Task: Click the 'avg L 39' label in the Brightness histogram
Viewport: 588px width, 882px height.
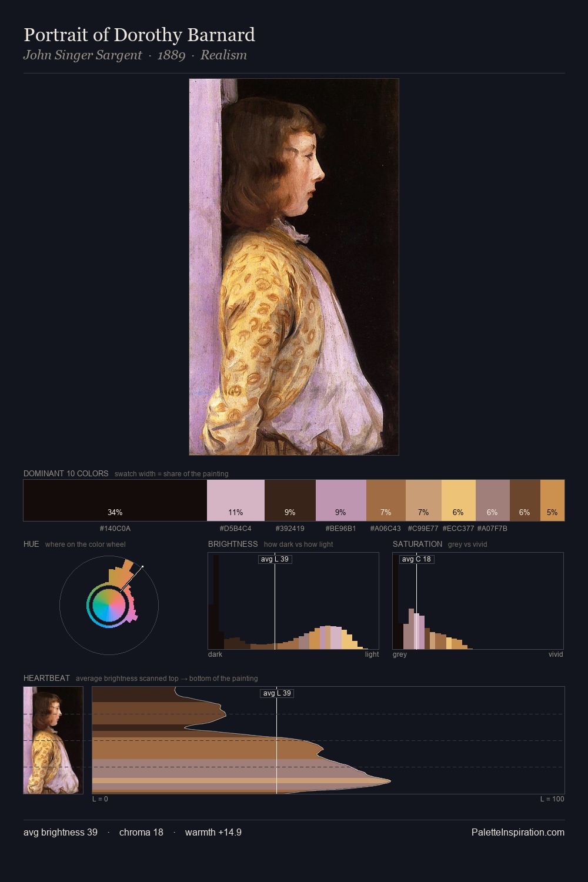Action: click(x=275, y=559)
